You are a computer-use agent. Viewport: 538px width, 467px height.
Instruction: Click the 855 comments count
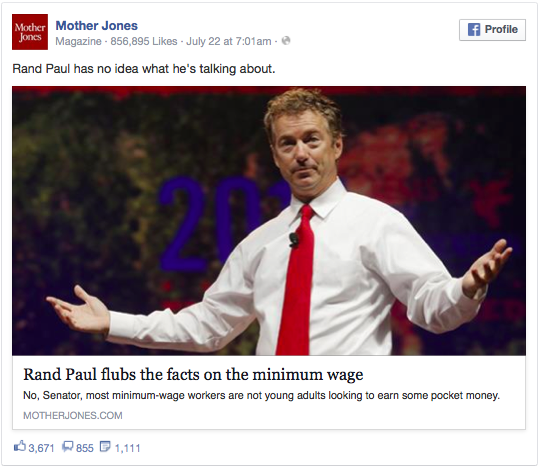click(x=85, y=448)
